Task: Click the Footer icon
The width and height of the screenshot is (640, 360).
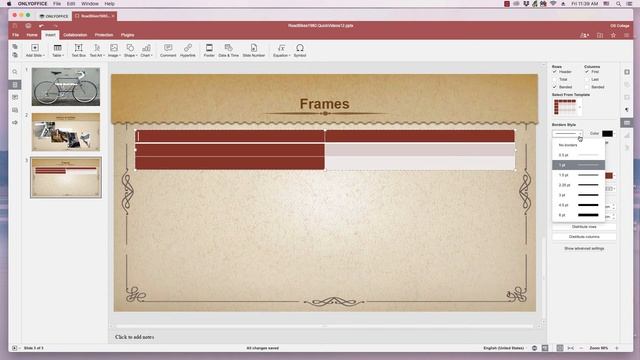Action: pyautogui.click(x=209, y=48)
